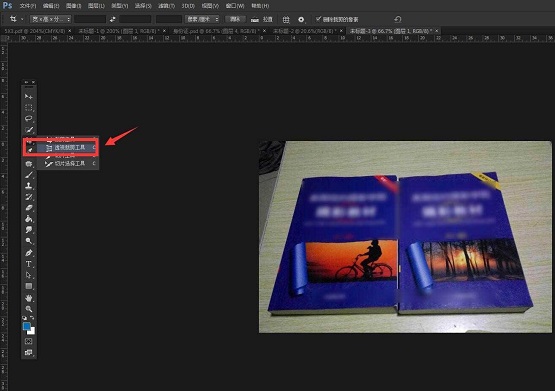Screen dimensions: 555x391
Task: Open the 3D(D) menu
Action: coord(188,6)
